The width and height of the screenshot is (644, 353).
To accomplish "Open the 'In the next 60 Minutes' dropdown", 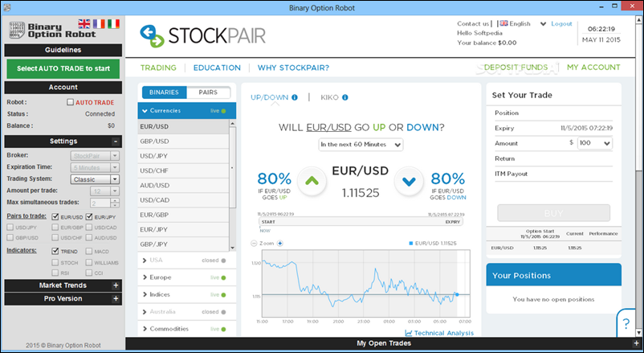I will pos(361,145).
